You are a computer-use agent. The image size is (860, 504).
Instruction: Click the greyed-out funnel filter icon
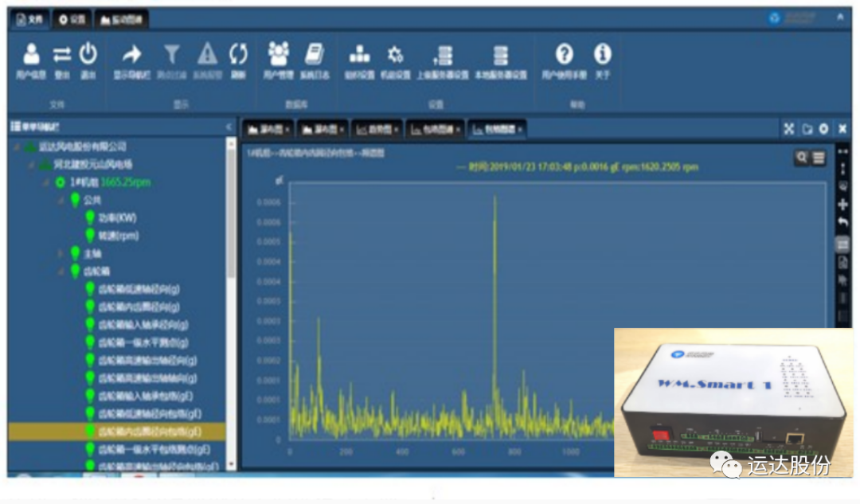[172, 54]
